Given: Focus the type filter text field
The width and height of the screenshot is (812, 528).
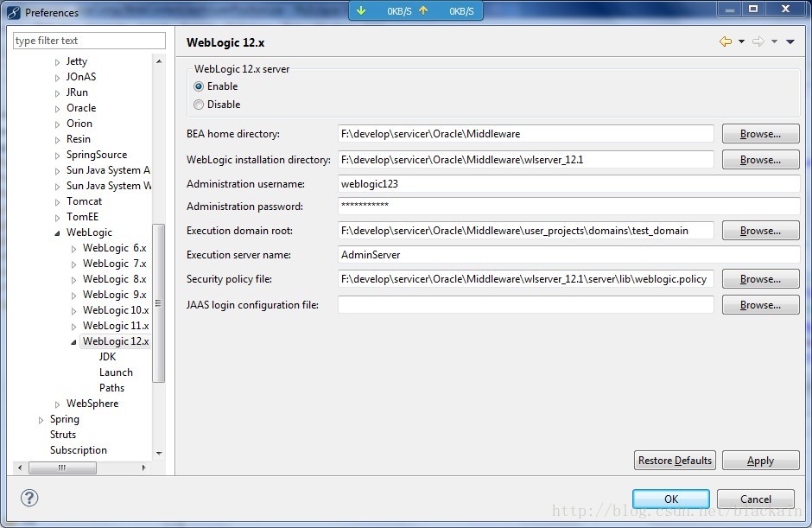Looking at the screenshot, I should tap(89, 41).
